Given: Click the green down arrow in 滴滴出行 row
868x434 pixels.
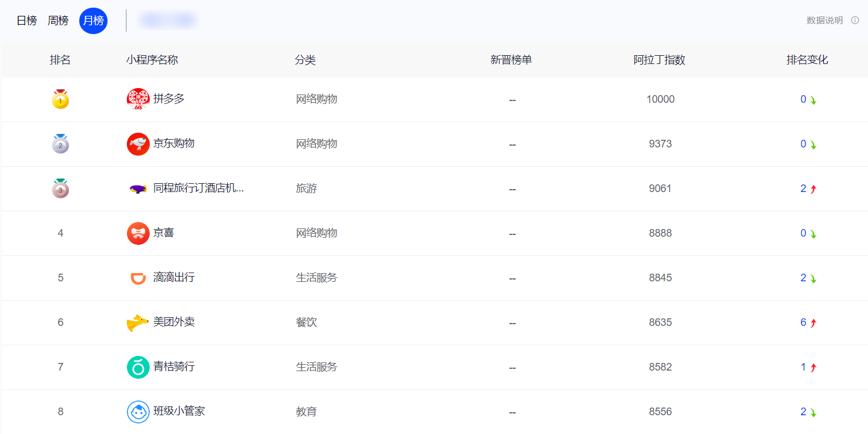Looking at the screenshot, I should click(813, 279).
